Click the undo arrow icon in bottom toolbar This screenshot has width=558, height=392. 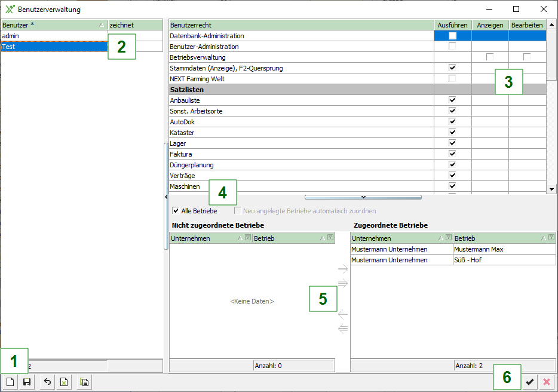click(48, 382)
